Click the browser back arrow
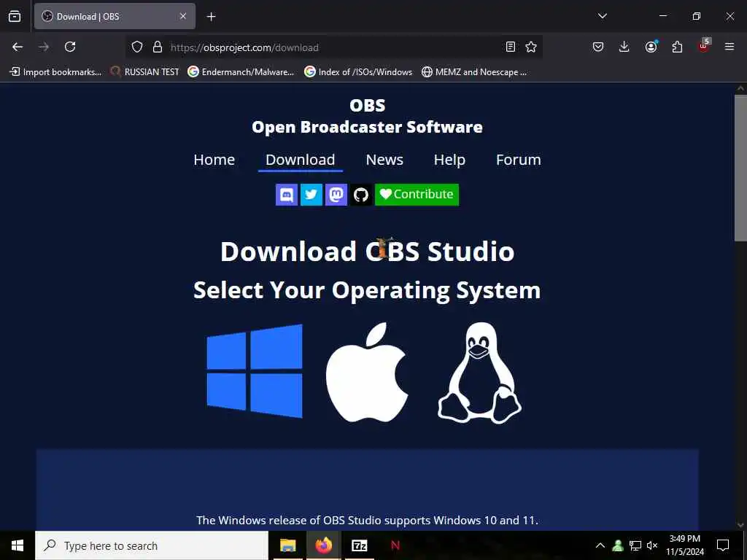 (18, 47)
